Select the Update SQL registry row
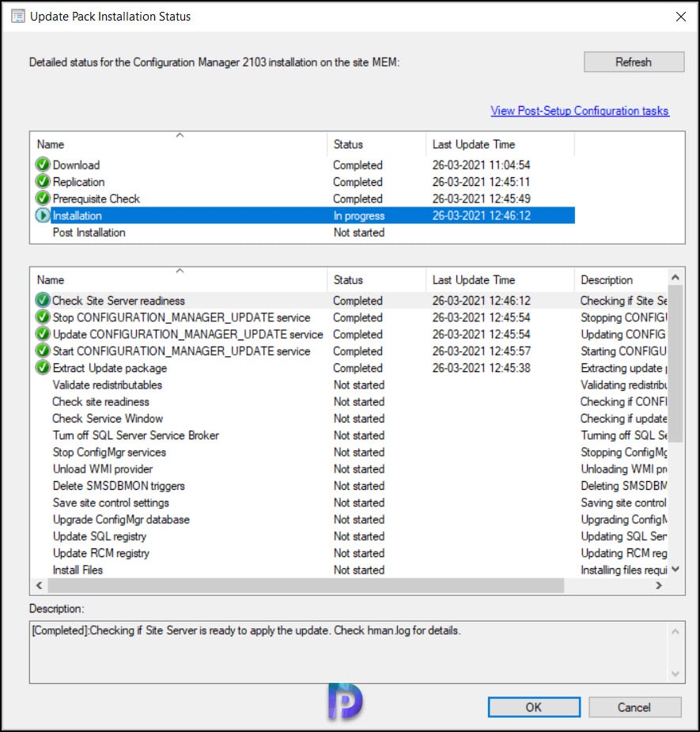Image resolution: width=700 pixels, height=732 pixels. tap(350, 536)
